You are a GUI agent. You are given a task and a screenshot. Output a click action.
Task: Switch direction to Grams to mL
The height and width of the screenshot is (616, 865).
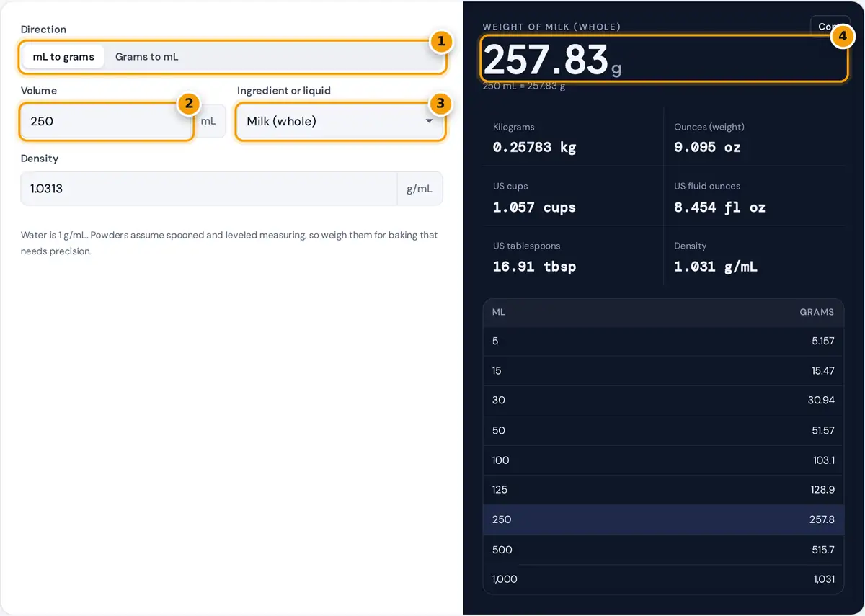click(147, 57)
